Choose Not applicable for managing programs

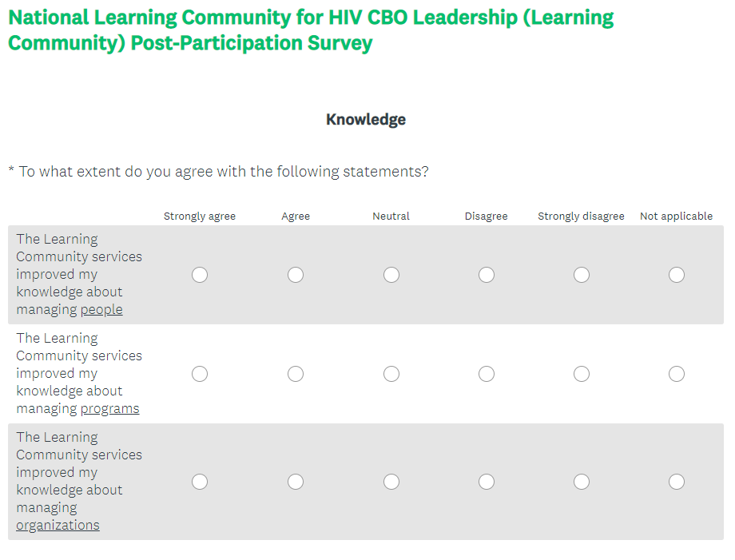pos(677,374)
